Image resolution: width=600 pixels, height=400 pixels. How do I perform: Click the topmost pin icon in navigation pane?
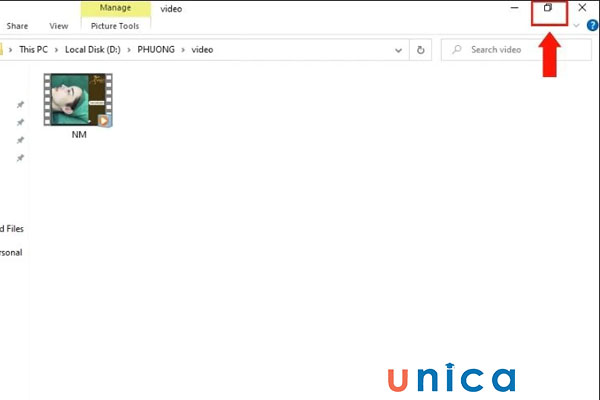(20, 105)
